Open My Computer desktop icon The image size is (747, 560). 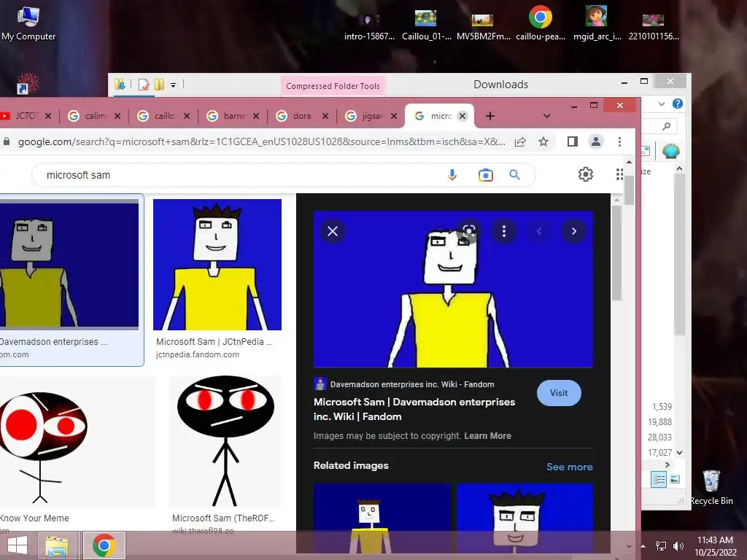28,24
